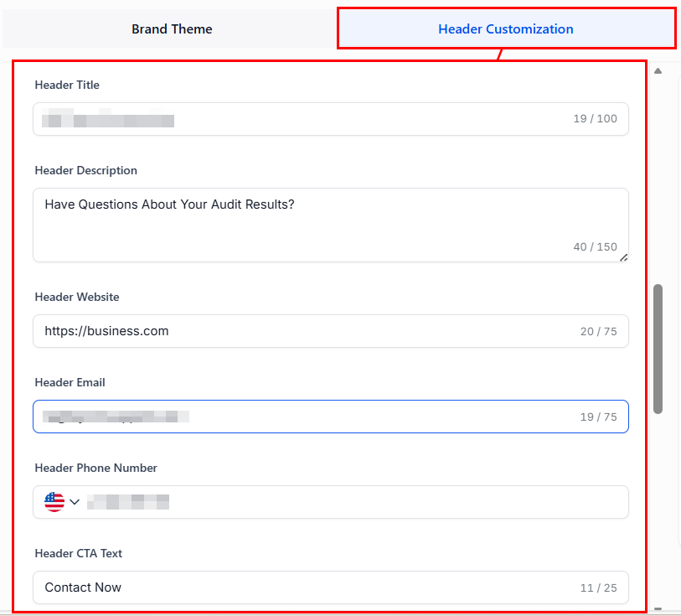Viewport: 681px width, 616px height.
Task: Click the Header Title label
Action: pyautogui.click(x=67, y=85)
